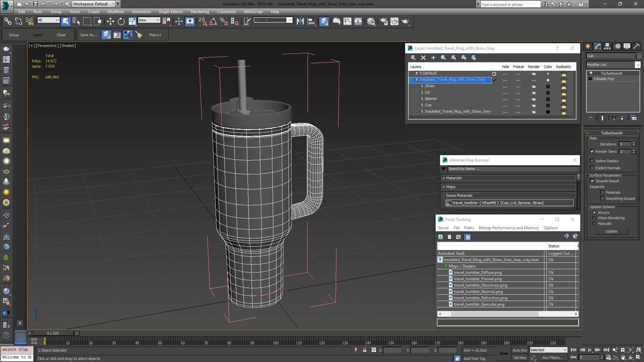Open the reference coordinate View dropdown

click(149, 20)
